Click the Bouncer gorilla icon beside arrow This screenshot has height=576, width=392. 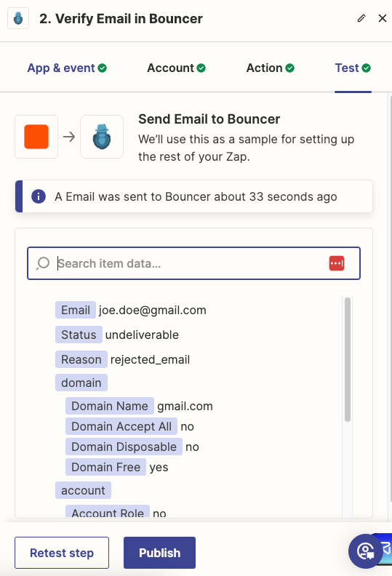coord(102,137)
